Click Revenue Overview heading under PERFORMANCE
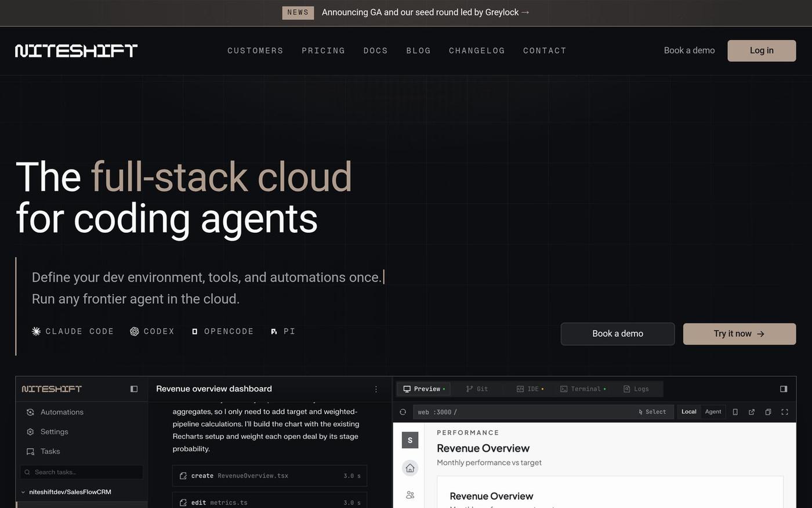 (483, 448)
